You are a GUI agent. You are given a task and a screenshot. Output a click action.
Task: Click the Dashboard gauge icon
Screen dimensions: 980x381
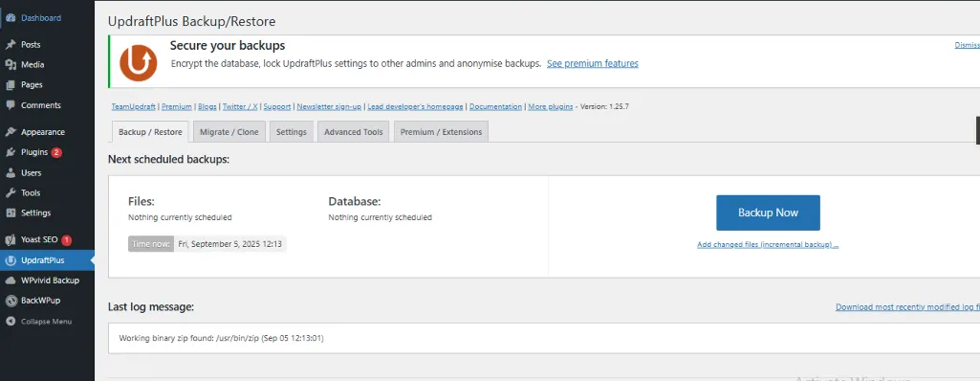(10, 18)
